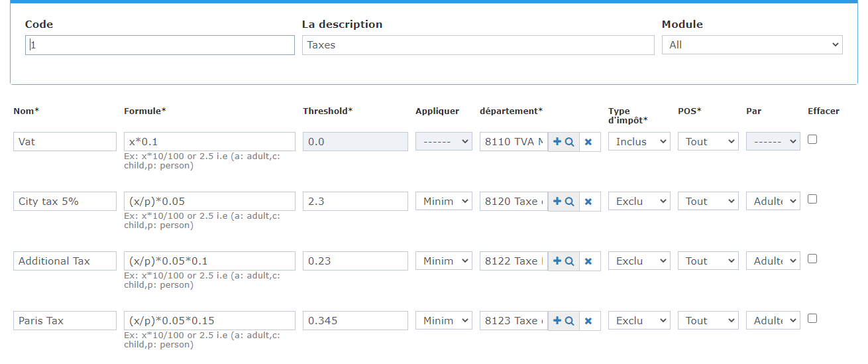868x364 pixels.
Task: Click department field 8122 Taxe
Action: click(x=514, y=261)
